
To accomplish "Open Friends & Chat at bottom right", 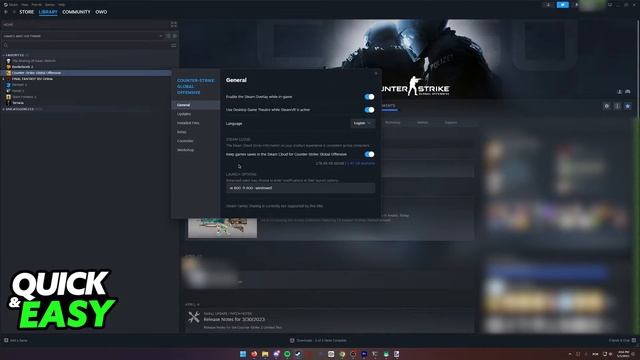I will [x=622, y=340].
